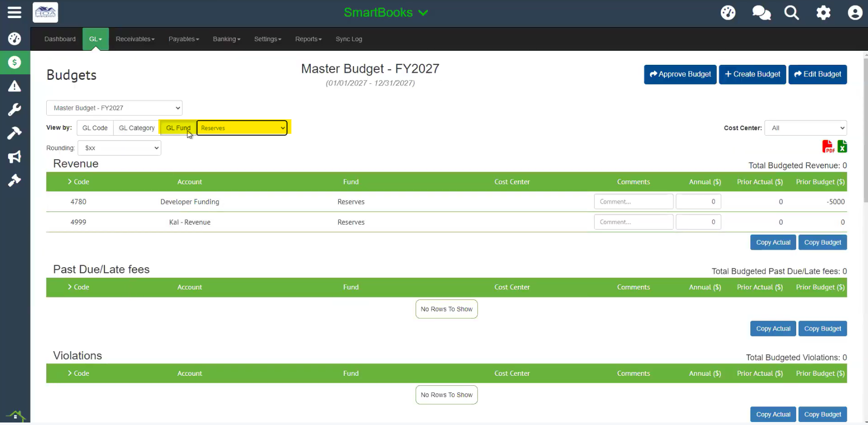The image size is (868, 425).
Task: Click the -5000 prior budget value
Action: [835, 202]
